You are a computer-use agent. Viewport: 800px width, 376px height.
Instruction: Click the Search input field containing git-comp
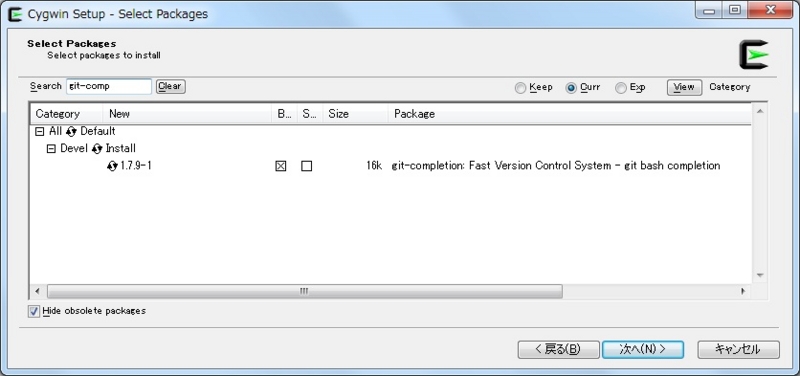[x=109, y=87]
